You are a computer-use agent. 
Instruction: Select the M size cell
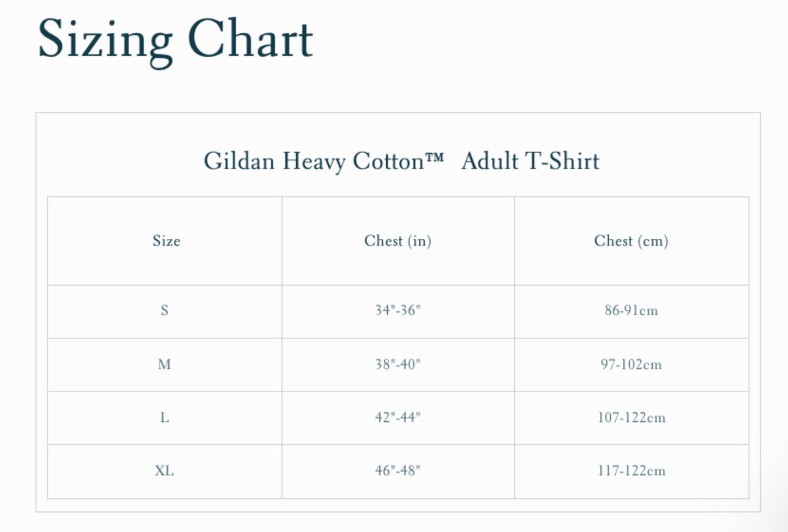[164, 364]
